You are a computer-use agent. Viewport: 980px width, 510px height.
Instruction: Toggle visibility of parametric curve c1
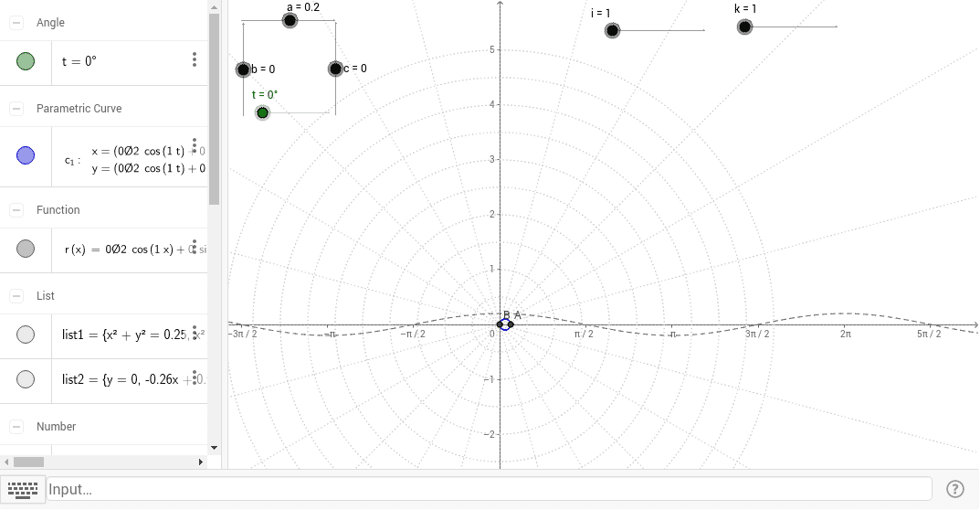pyautogui.click(x=26, y=155)
